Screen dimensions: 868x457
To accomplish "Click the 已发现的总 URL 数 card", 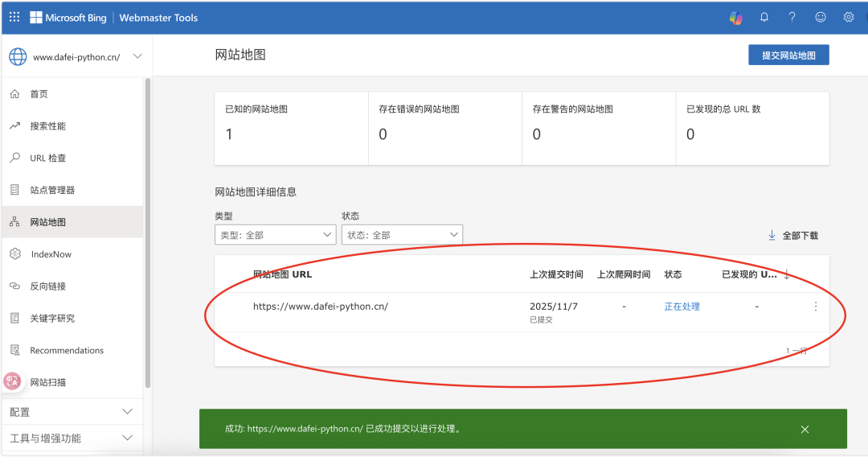I will coord(753,129).
